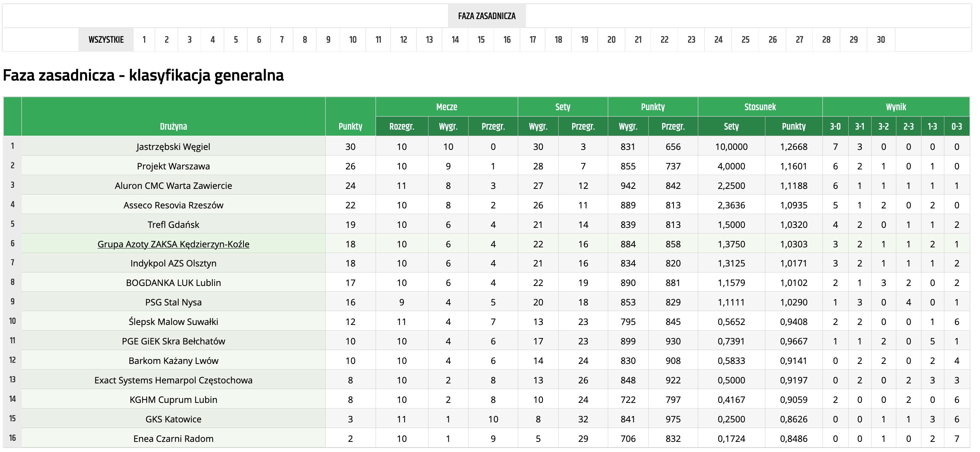Viewport: 980px width, 452px height.
Task: Select round 27 tab
Action: click(x=799, y=39)
